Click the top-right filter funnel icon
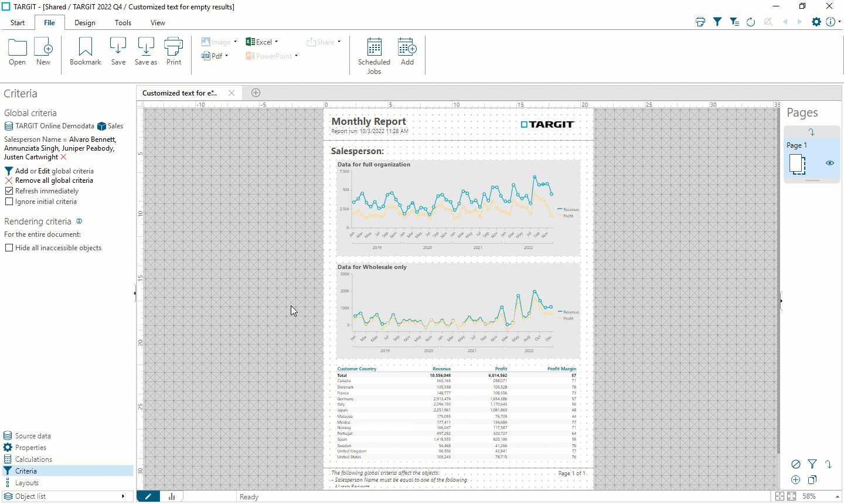The height and width of the screenshot is (504, 844). pos(717,22)
